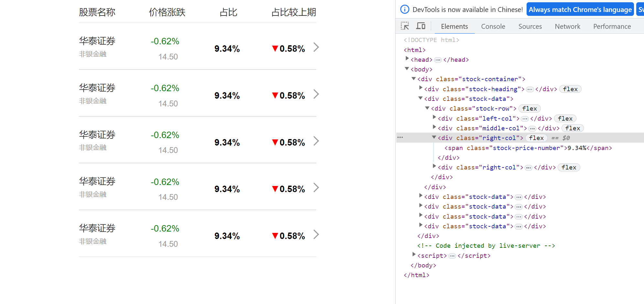Viewport: 644px width, 304px height.
Task: Click the flex badge next to stock-row
Action: pos(529,109)
